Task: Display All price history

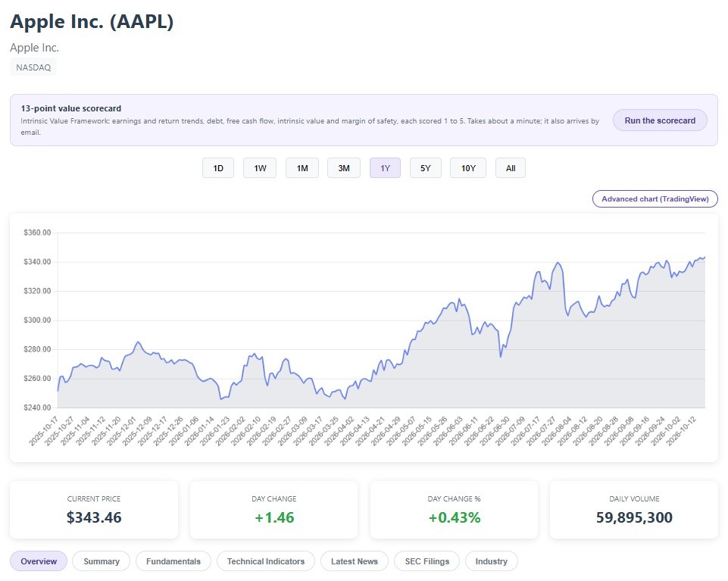Action: click(511, 168)
